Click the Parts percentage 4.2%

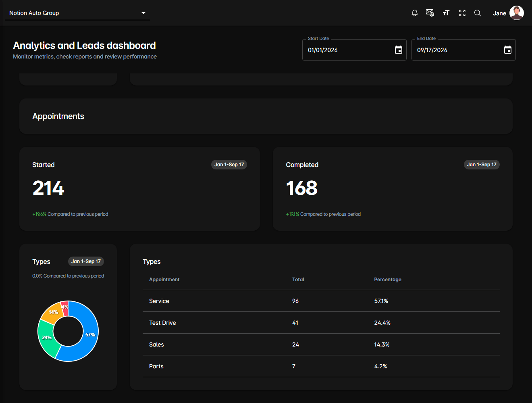[380, 366]
